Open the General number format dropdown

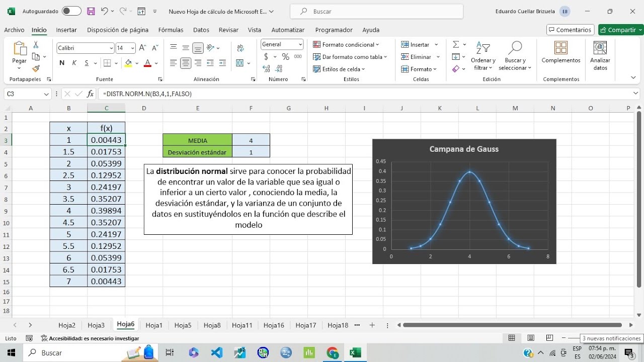[x=300, y=44]
